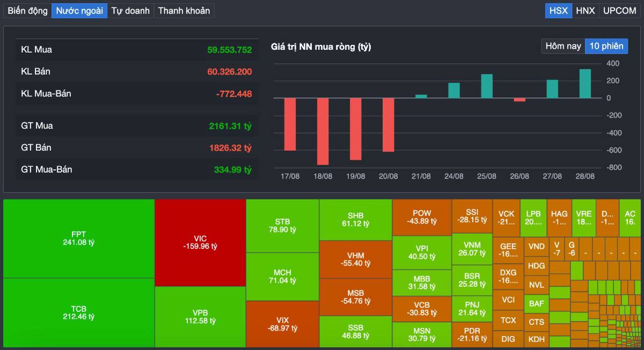Screen dimensions: 644x350
Task: Click the GT Bán value 1826.32 tỷ
Action: (230, 148)
